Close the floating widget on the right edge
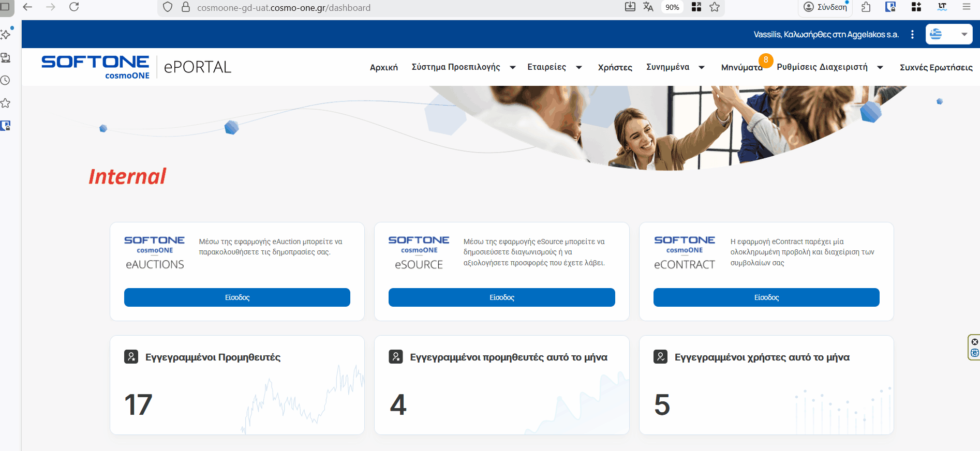The height and width of the screenshot is (451, 980). 975,342
